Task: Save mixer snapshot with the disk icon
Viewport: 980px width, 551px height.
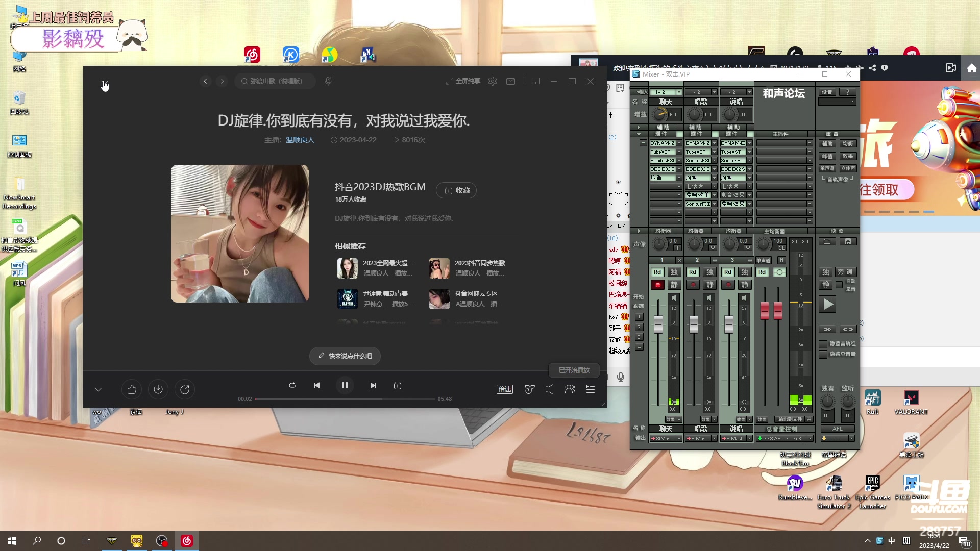Action: [x=848, y=241]
